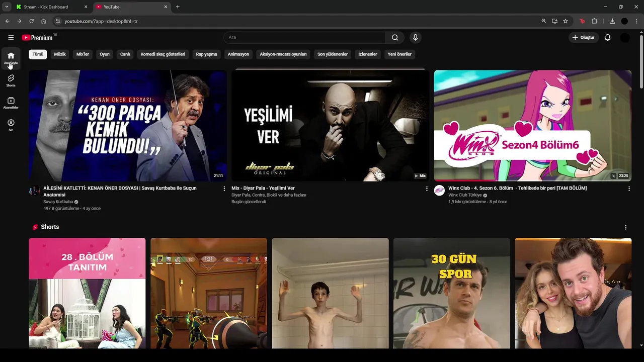Viewport: 644px width, 362px height.
Task: Open options for Winx Club video
Action: coord(629,189)
